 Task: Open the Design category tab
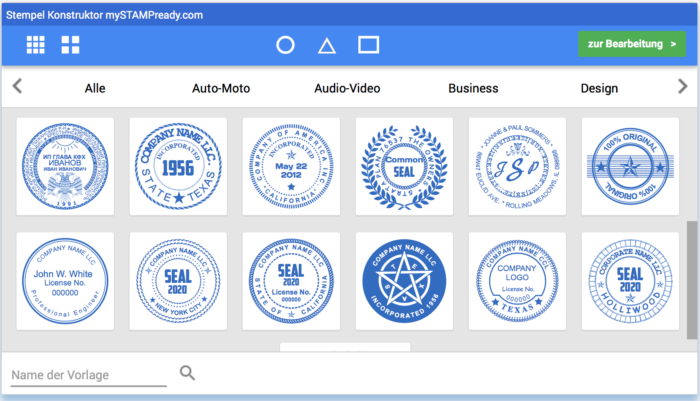point(599,88)
